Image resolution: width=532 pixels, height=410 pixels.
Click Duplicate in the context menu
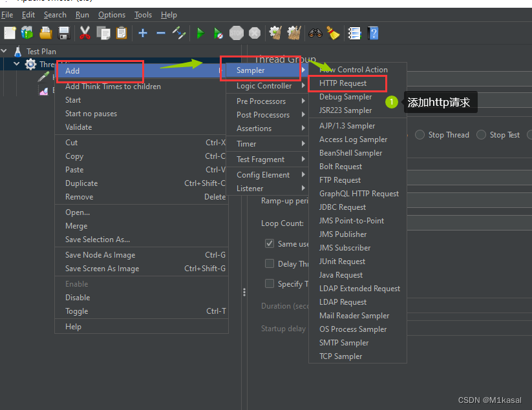(142, 183)
